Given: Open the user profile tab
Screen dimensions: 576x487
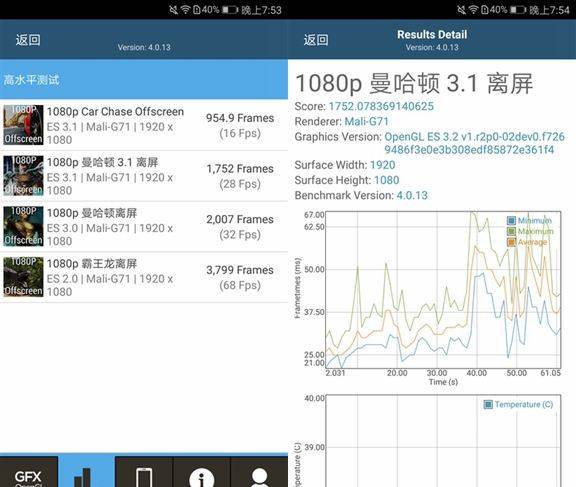Looking at the screenshot, I should (259, 472).
